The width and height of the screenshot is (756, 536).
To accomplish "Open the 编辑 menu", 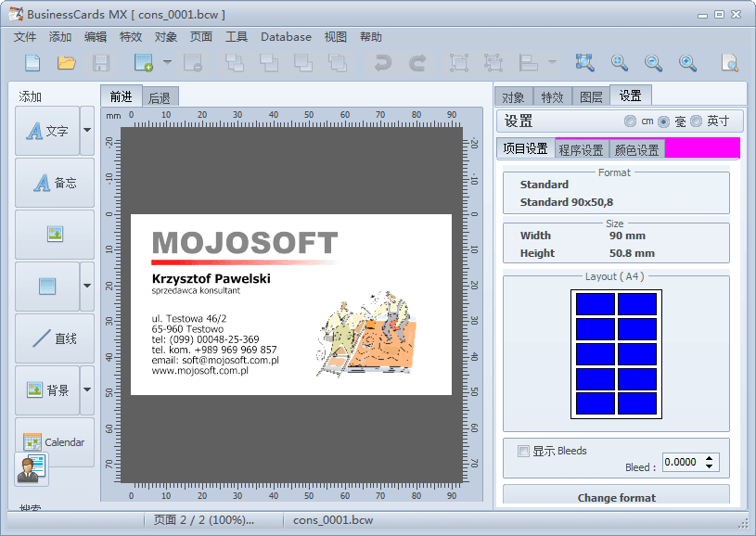I will (x=96, y=37).
